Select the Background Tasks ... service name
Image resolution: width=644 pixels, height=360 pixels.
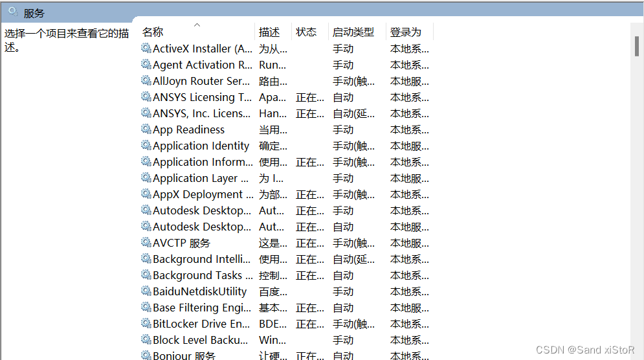coord(203,275)
